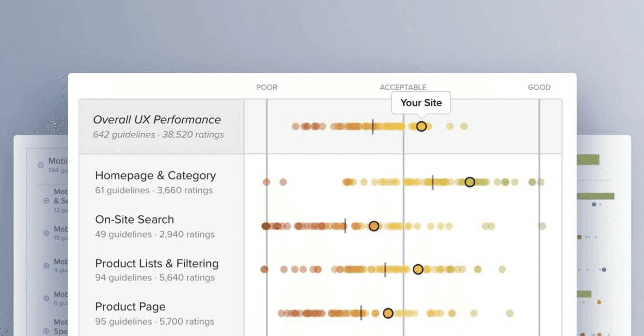Select Product Lists & Filtering site marker
The height and width of the screenshot is (336, 644).
(x=418, y=269)
